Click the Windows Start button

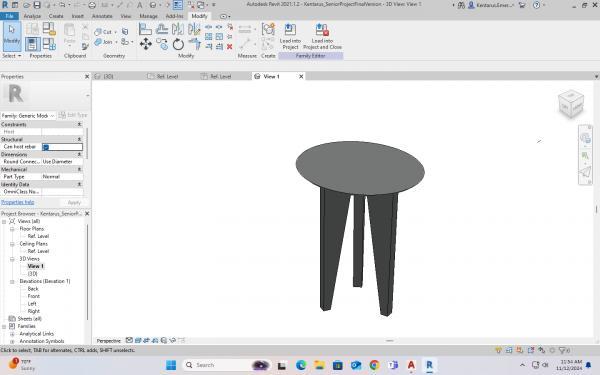pyautogui.click(x=171, y=365)
